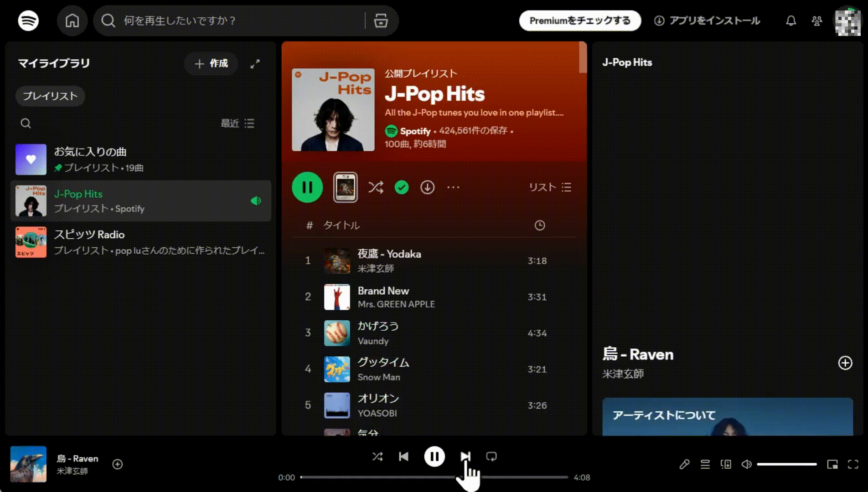868x492 pixels.
Task: Adjust the volume slider
Action: [x=787, y=464]
